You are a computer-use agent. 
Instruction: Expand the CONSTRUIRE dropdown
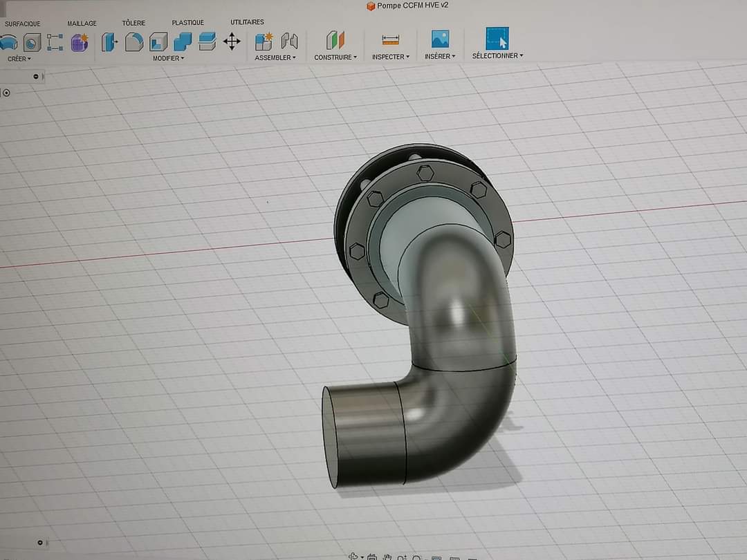click(x=335, y=57)
